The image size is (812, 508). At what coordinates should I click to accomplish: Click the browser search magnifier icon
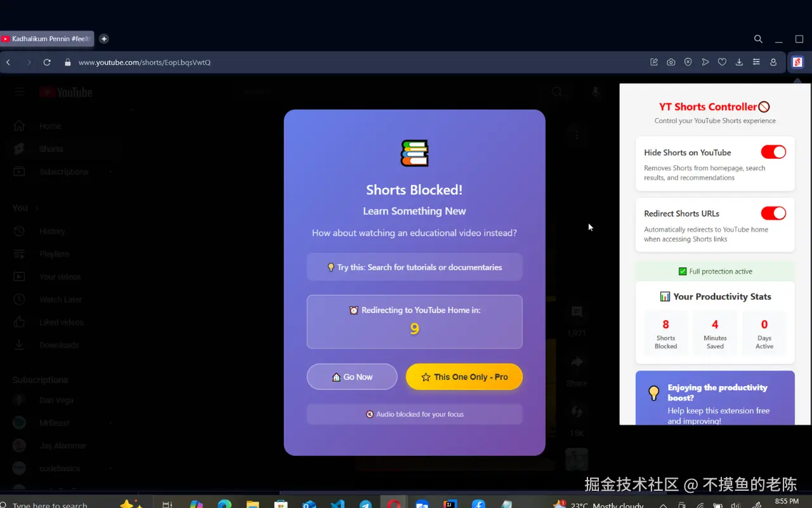point(758,39)
